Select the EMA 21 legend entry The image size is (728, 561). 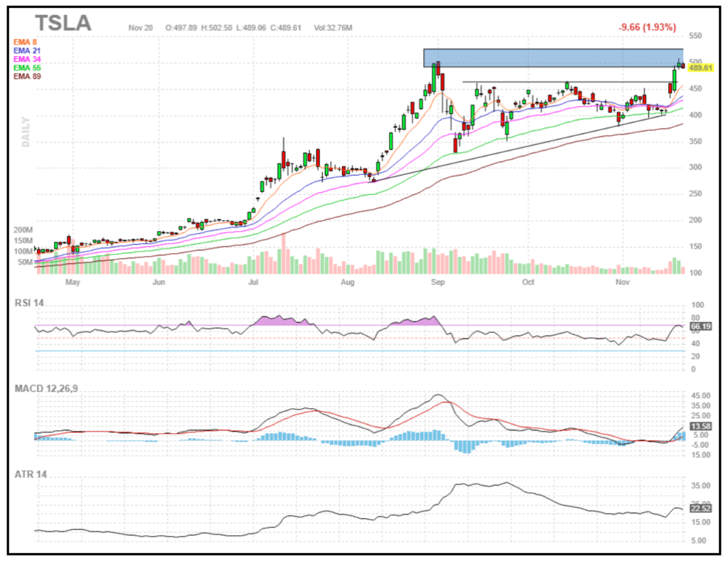tap(27, 50)
